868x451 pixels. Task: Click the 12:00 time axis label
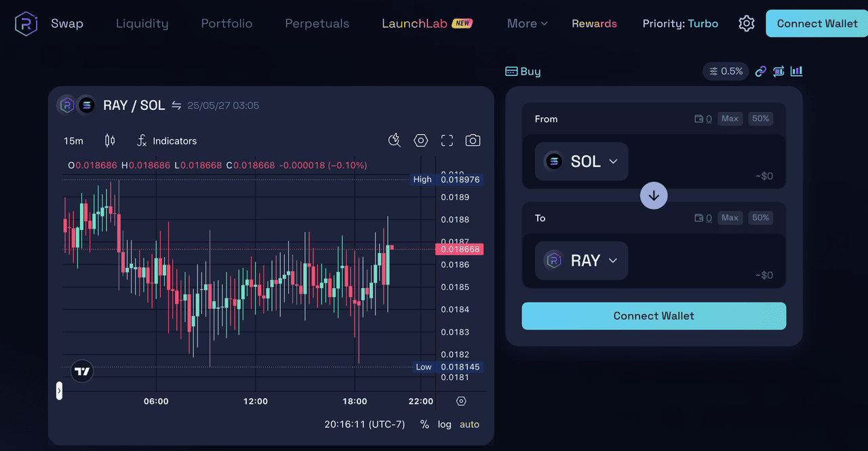256,401
